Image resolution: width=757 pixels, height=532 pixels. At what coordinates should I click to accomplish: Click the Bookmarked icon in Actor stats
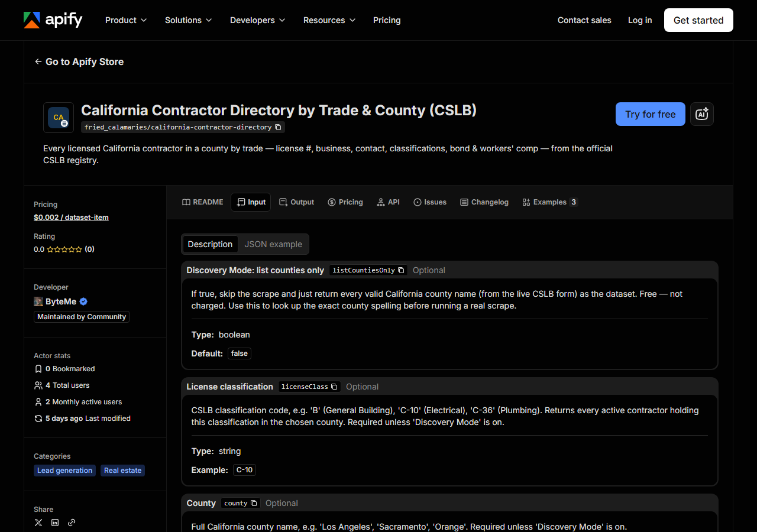[x=38, y=369]
